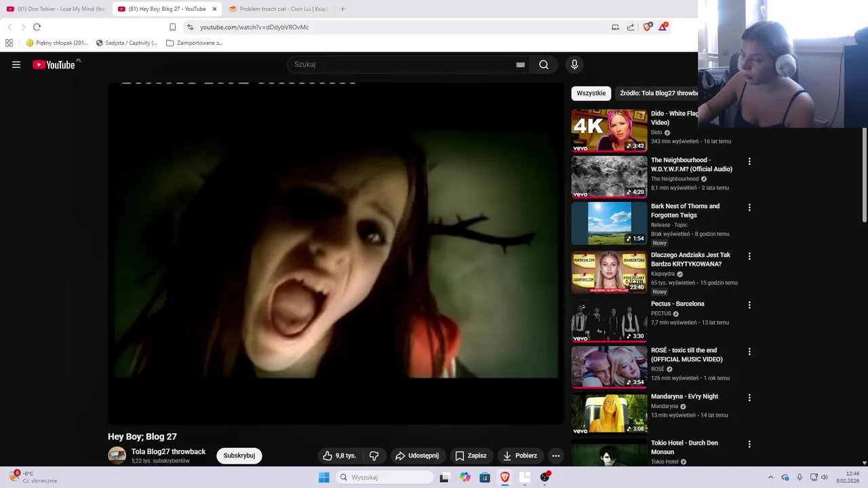
Task: Open Copilot from the taskbar
Action: tap(465, 477)
